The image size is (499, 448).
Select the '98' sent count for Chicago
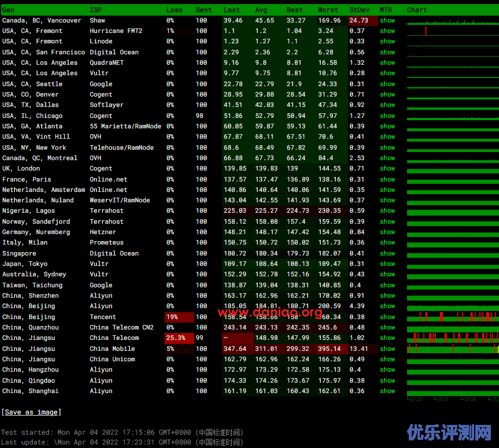[199, 116]
